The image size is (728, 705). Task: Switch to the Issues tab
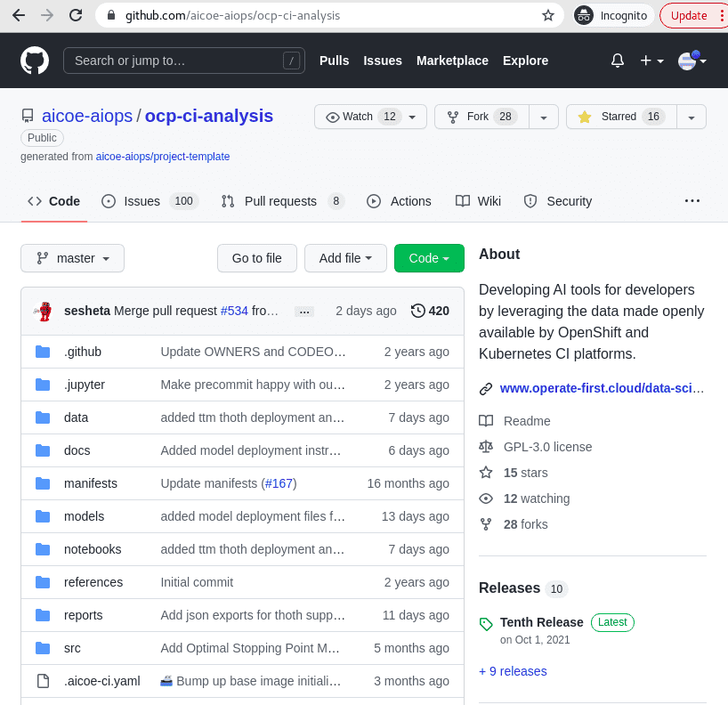tap(150, 201)
